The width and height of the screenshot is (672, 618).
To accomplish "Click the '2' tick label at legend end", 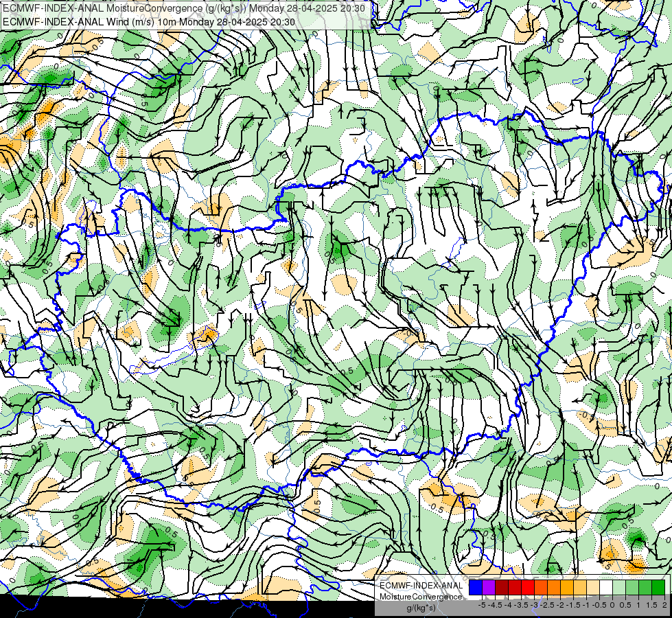I will [664, 605].
